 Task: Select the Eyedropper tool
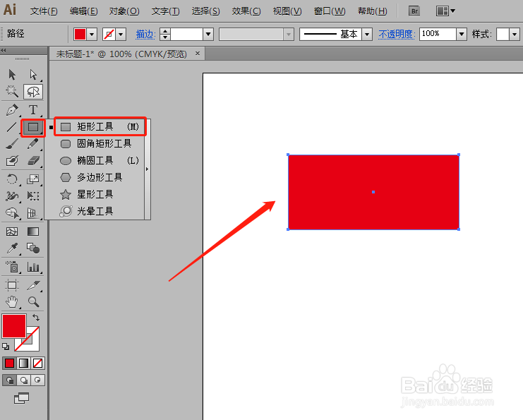[12, 248]
